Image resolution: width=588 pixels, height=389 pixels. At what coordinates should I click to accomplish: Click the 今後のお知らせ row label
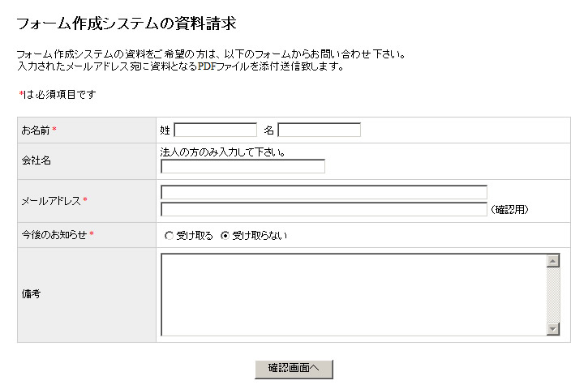tap(54, 235)
